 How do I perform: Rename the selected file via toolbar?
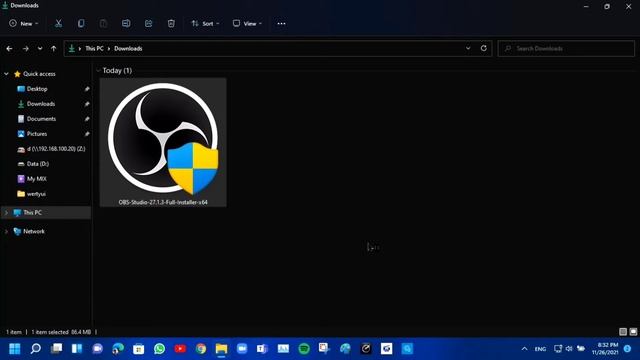click(x=126, y=24)
